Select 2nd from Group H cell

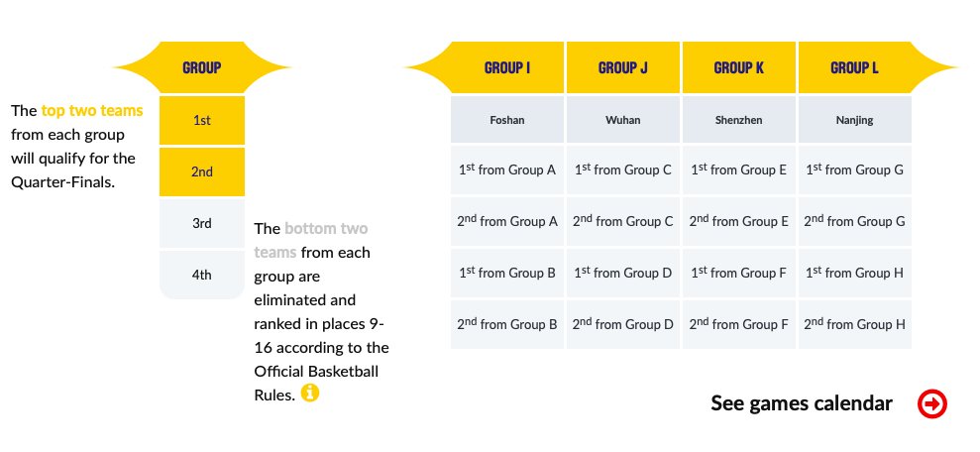pyautogui.click(x=854, y=324)
